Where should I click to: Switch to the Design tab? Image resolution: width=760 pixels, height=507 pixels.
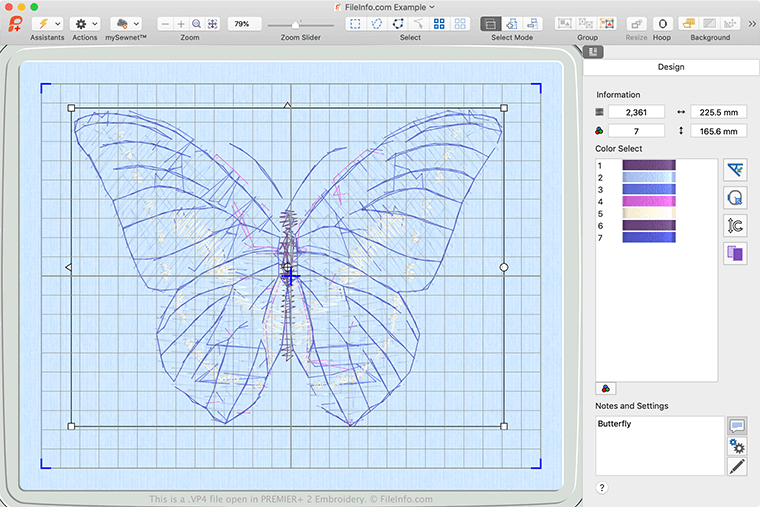coord(671,67)
